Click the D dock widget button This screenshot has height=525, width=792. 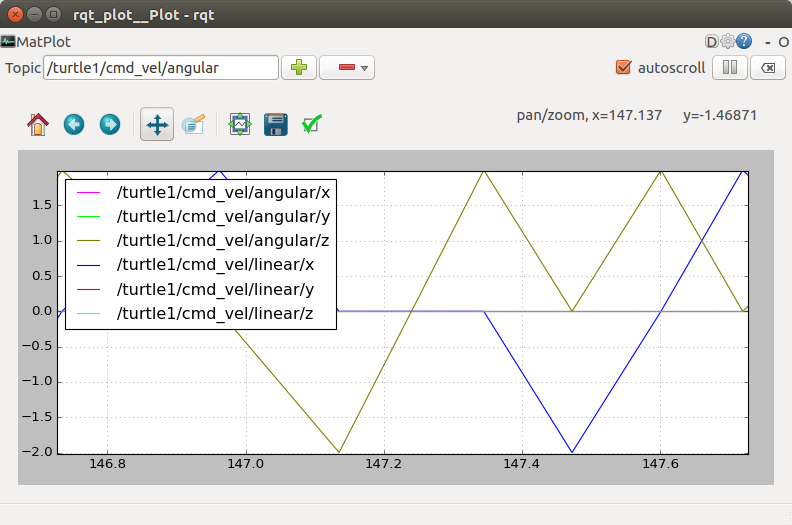pos(712,42)
